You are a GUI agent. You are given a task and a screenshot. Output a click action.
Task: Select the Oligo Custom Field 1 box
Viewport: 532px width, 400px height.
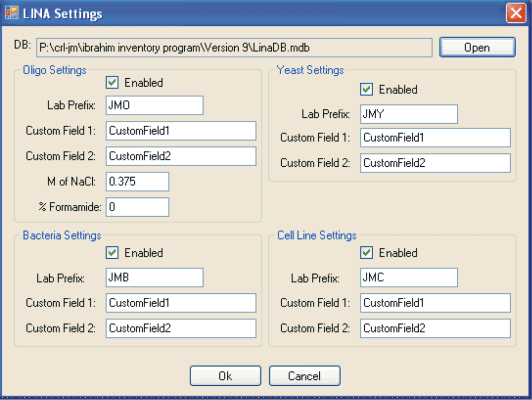click(181, 131)
